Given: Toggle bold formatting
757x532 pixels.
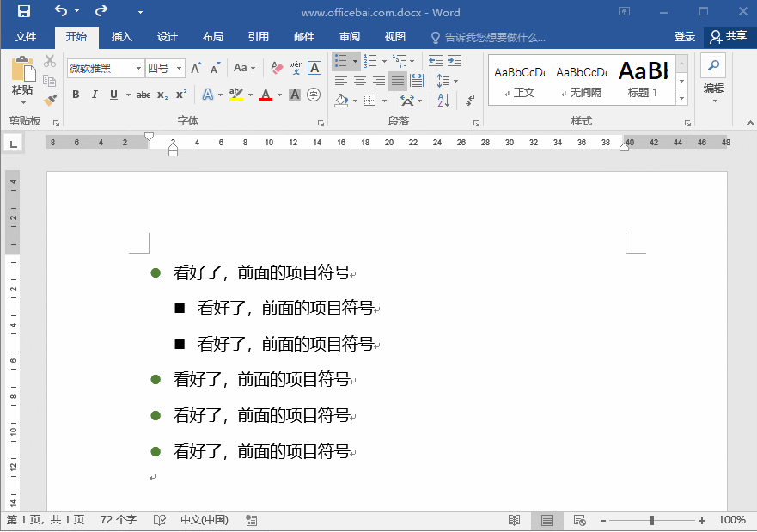Looking at the screenshot, I should [x=76, y=95].
